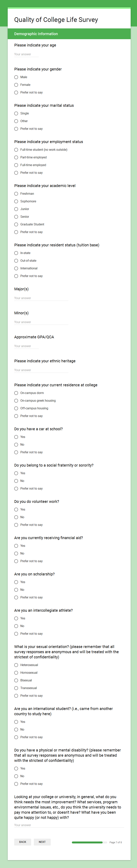This screenshot has width=137, height=868.
Task: Click the ethnic heritage text field
Action: [x=41, y=370]
